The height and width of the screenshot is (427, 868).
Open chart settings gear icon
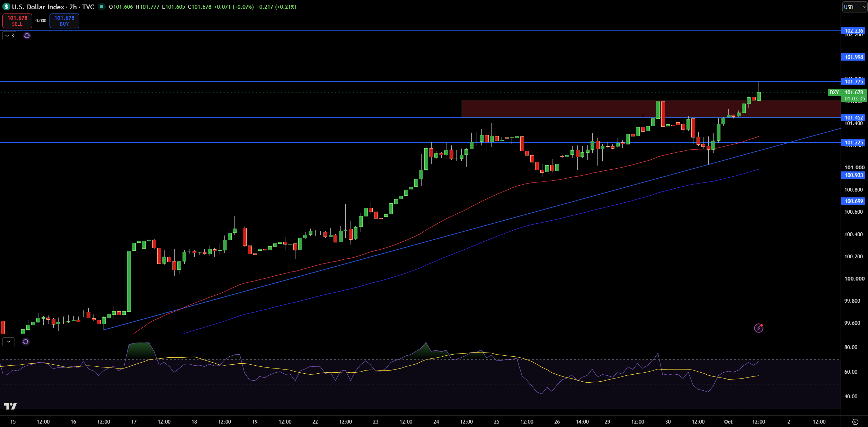[855, 422]
